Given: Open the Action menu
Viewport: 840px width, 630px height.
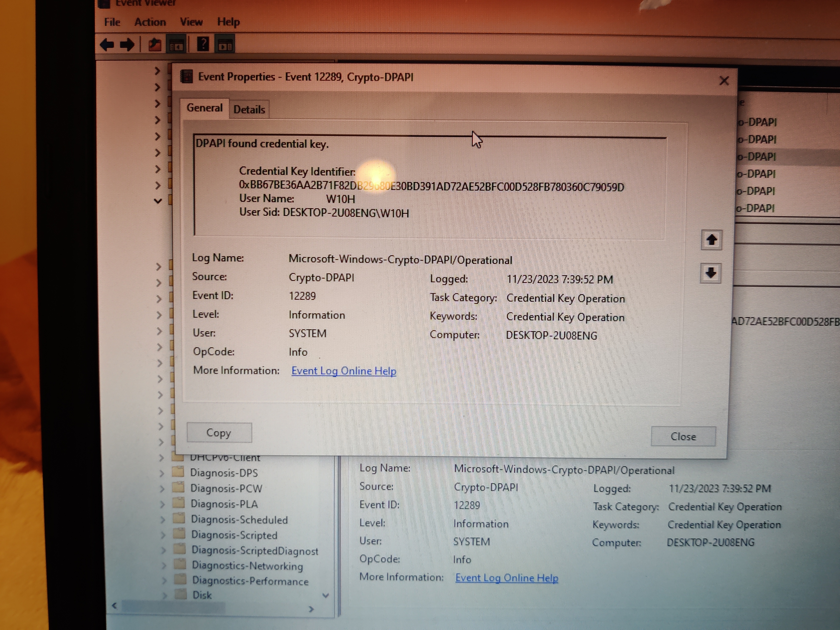Looking at the screenshot, I should point(150,22).
